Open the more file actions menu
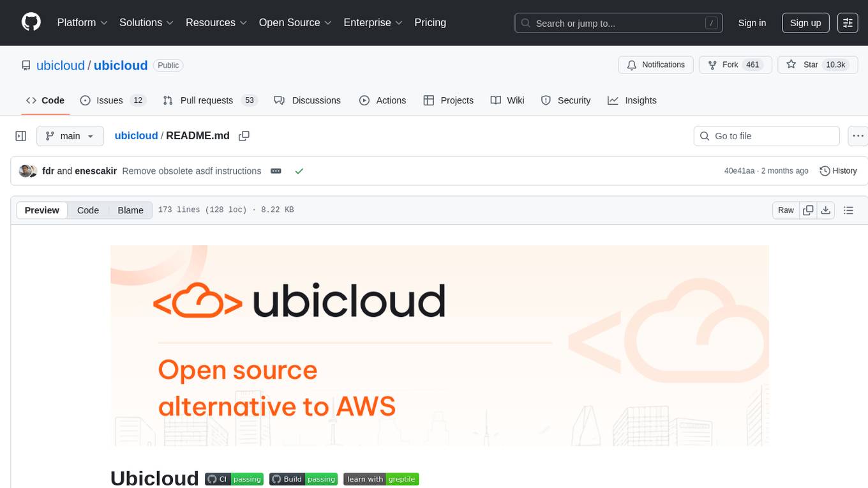Image resolution: width=868 pixels, height=488 pixels. click(858, 136)
